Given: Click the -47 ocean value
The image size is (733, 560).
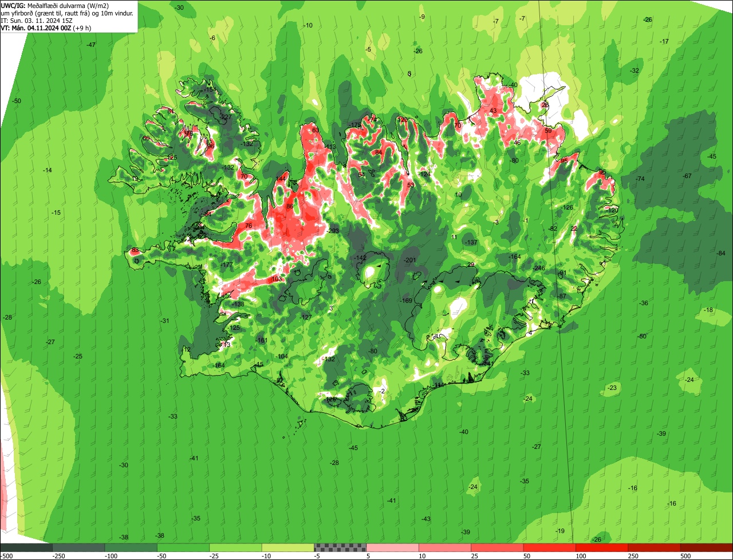Looking at the screenshot, I should pyautogui.click(x=91, y=45).
